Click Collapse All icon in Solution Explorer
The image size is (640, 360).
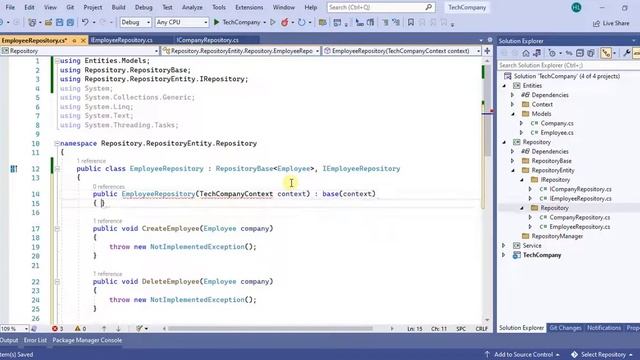580,53
